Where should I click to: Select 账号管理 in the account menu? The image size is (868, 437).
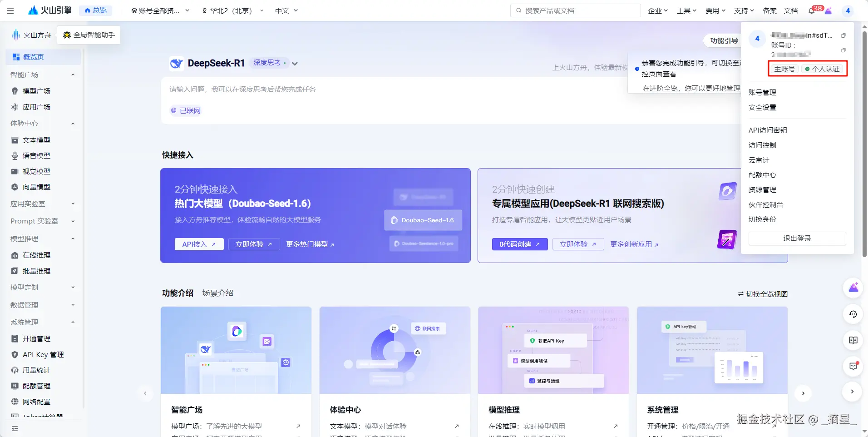[762, 92]
